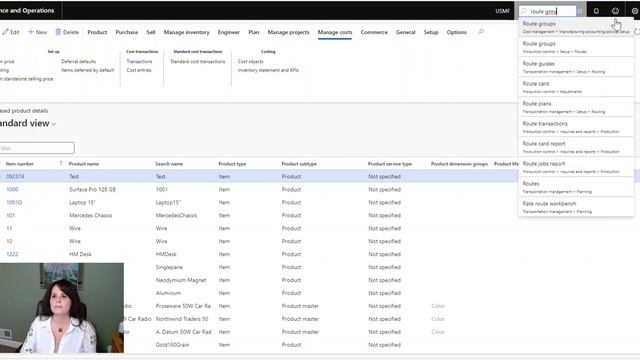Click the Product type column header
Viewport: 640px width, 360px height.
click(232, 164)
